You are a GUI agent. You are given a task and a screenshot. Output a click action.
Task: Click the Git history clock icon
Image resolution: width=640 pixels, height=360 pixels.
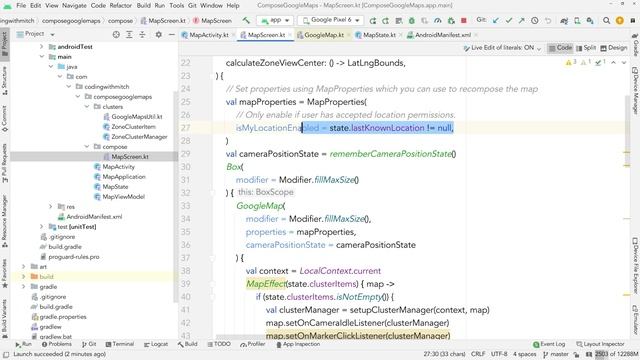tap(534, 20)
